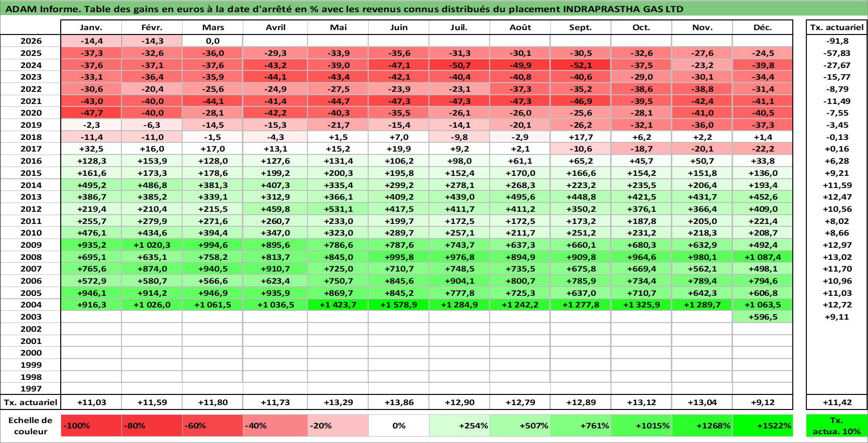Click the Echelle de couleur label
Screen dimensions: 868x443
click(x=31, y=426)
